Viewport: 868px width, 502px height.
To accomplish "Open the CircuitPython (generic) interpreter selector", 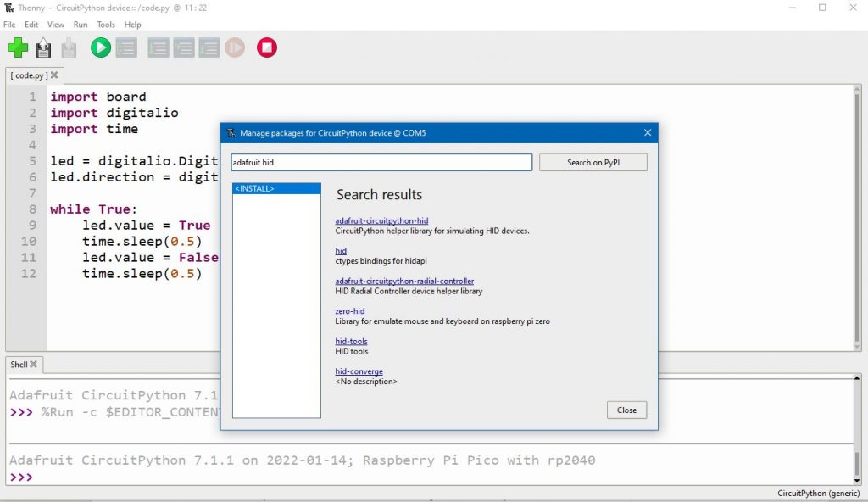I will pyautogui.click(x=818, y=494).
